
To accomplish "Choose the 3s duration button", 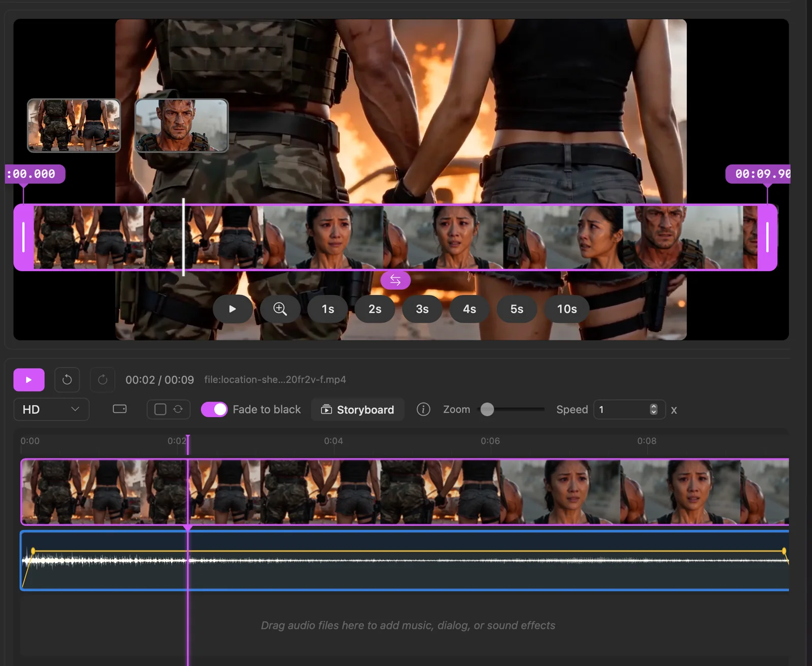I will tap(422, 309).
